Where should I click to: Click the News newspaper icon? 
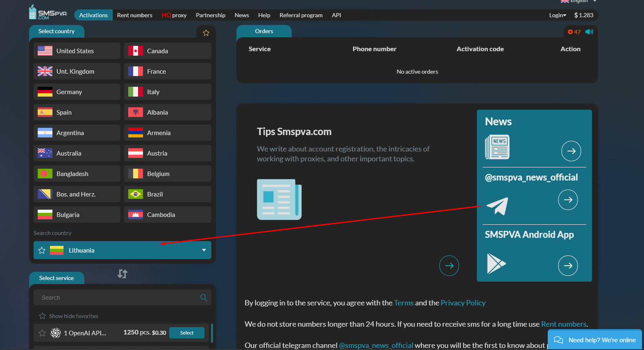(497, 147)
